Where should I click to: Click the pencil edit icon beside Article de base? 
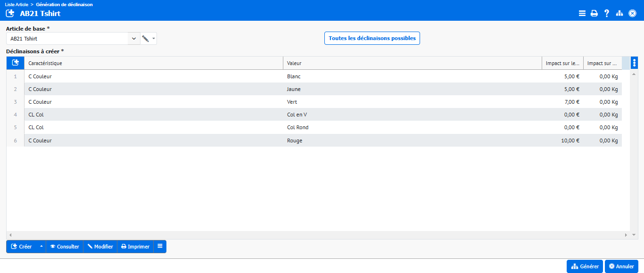145,39
